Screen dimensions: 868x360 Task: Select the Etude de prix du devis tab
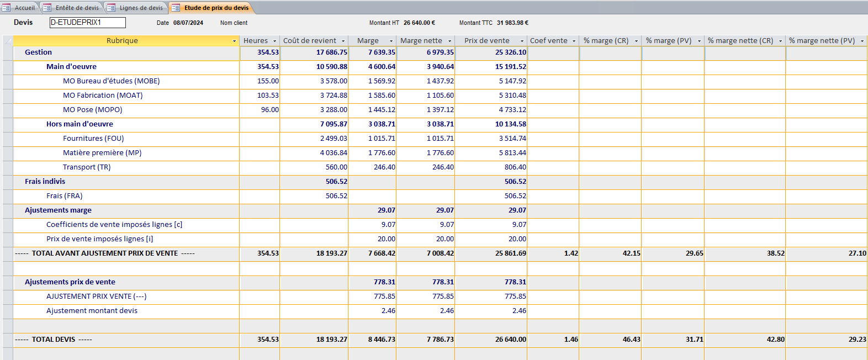pos(216,8)
